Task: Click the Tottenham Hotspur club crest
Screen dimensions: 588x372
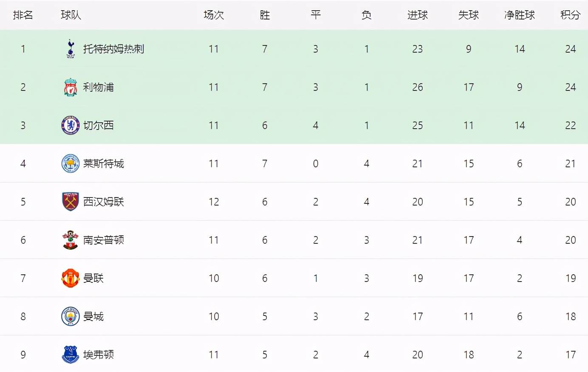Action: [x=71, y=49]
